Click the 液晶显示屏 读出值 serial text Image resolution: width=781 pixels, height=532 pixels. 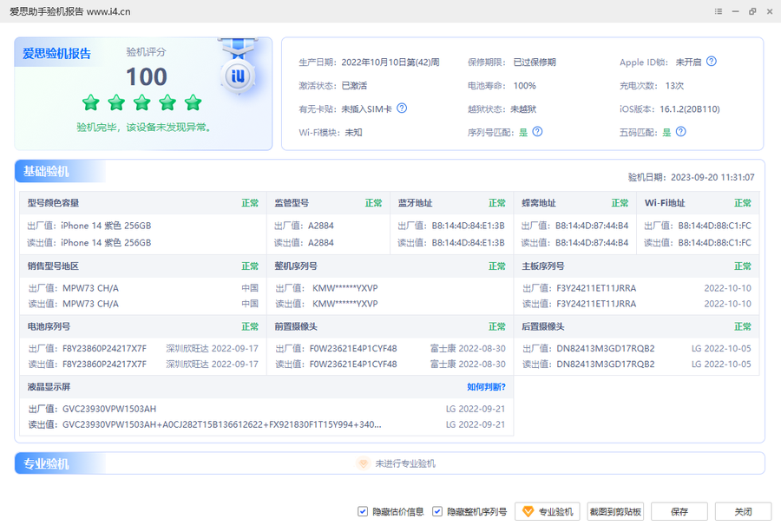tap(221, 424)
